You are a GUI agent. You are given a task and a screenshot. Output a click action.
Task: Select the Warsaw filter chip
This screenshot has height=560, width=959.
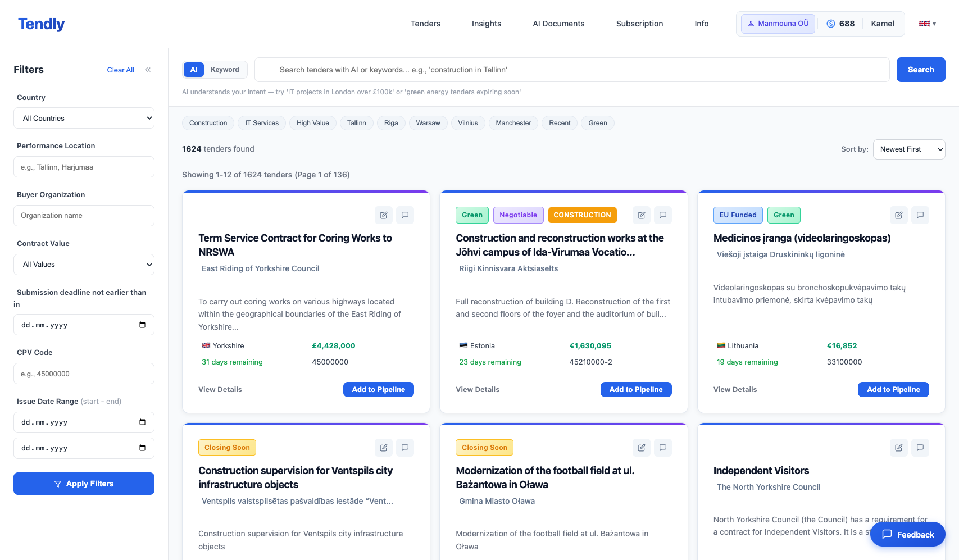[x=428, y=123]
